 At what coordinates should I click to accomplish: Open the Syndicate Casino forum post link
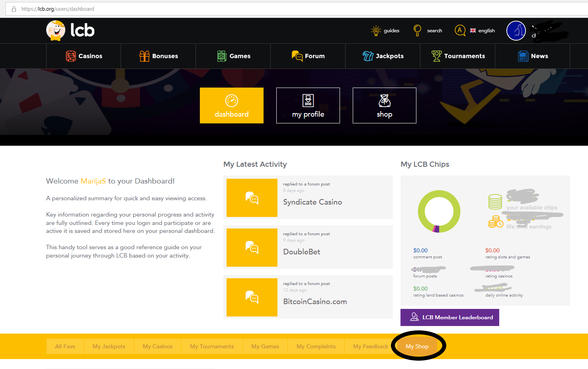313,202
